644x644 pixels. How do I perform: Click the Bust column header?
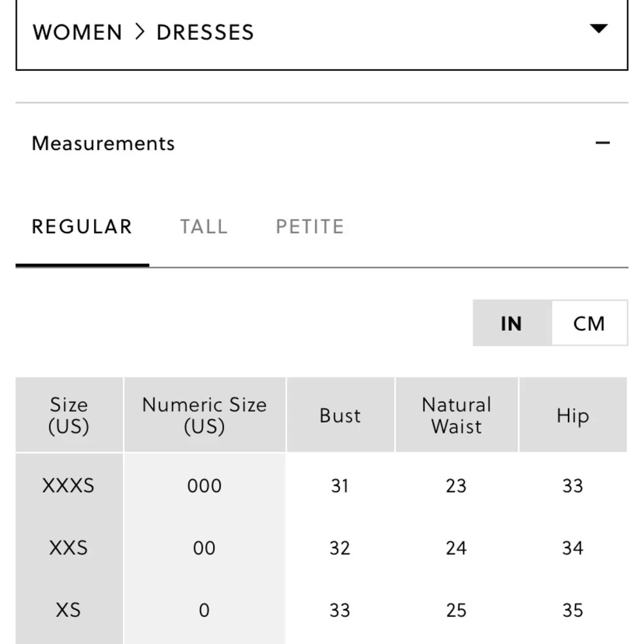(340, 415)
